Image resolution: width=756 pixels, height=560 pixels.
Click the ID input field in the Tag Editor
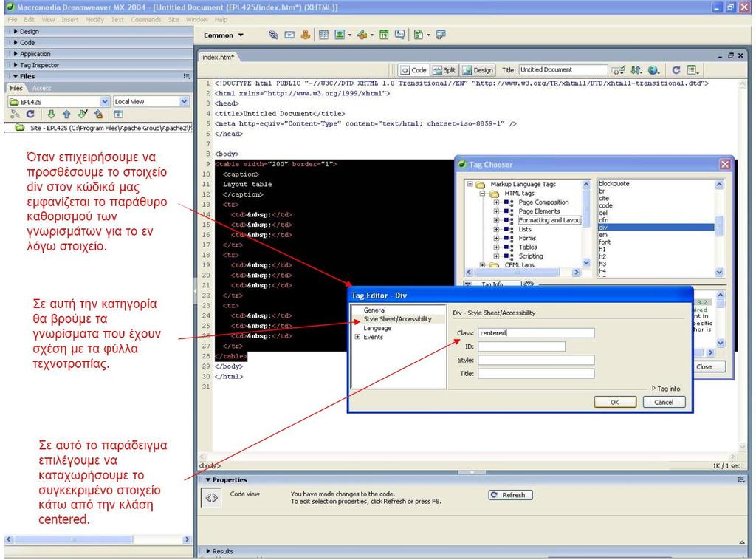point(522,346)
